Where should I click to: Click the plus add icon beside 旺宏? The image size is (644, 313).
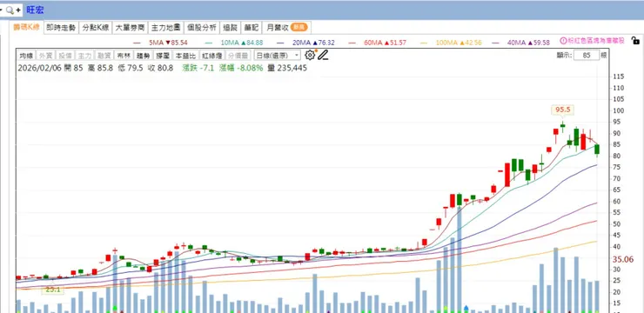18,10
